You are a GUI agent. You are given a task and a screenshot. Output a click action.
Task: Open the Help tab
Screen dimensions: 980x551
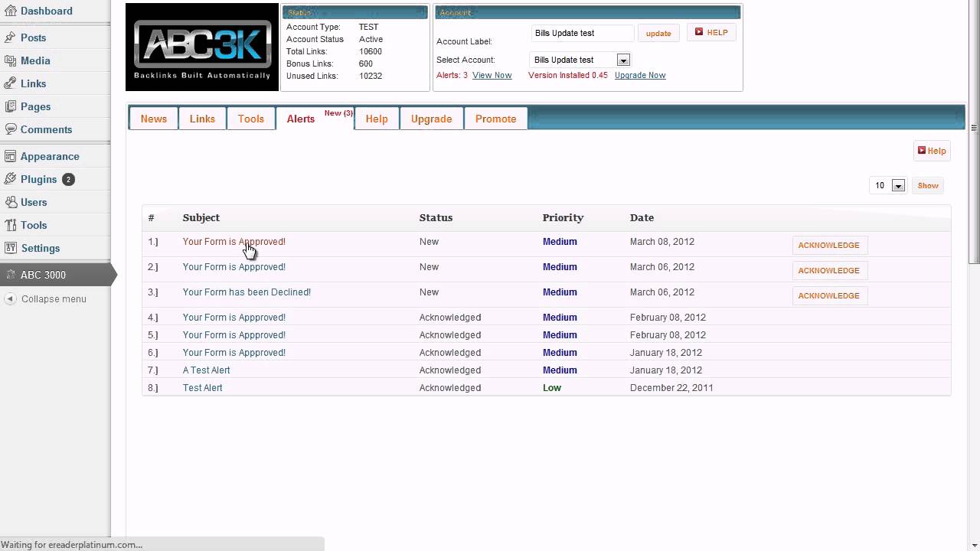click(377, 119)
